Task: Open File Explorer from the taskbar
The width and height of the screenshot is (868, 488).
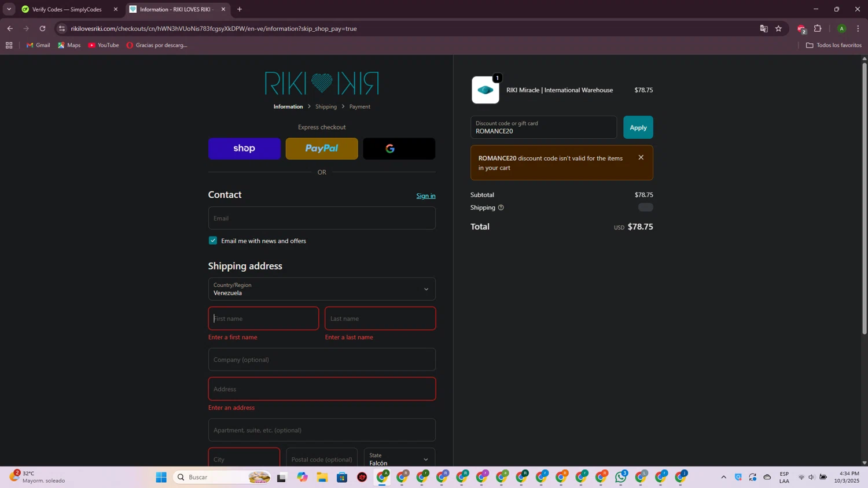Action: pos(322,477)
